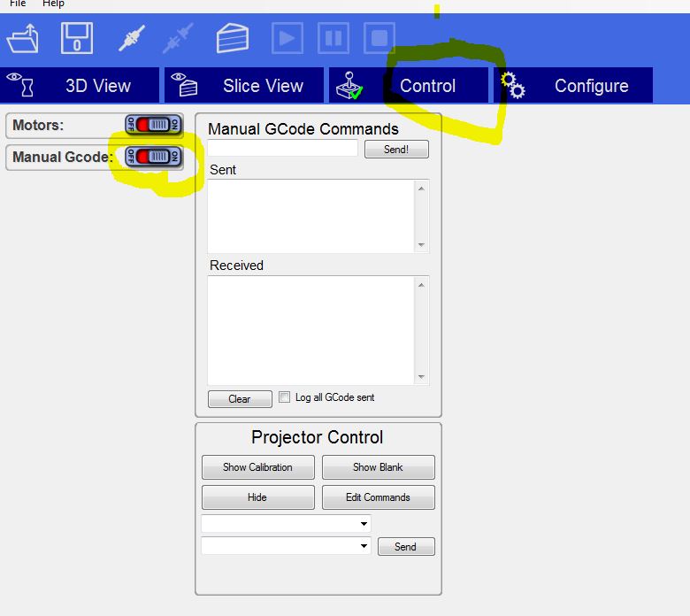Click the faded disconnect plug icon
Image resolution: width=690 pixels, height=616 pixels.
178,38
